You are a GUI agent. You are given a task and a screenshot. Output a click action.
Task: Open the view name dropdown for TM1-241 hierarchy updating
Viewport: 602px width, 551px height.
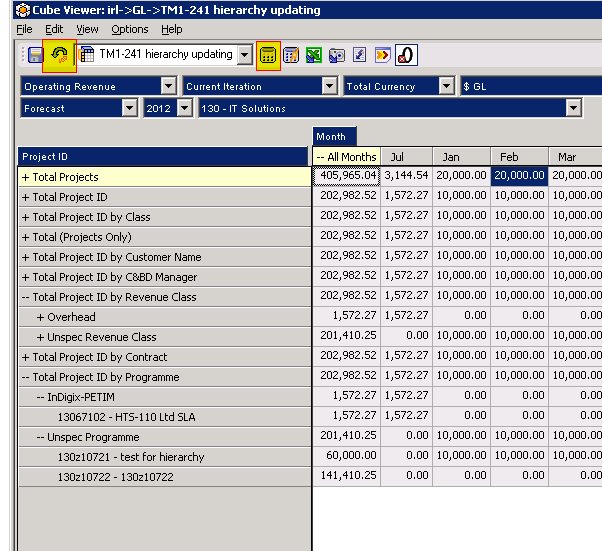[x=245, y=55]
